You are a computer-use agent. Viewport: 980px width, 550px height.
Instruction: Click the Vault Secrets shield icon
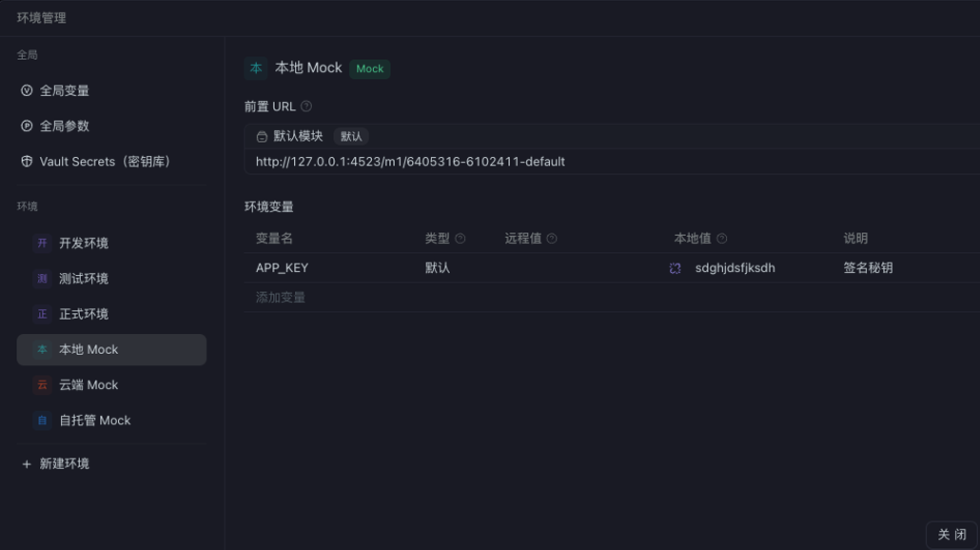coord(27,161)
